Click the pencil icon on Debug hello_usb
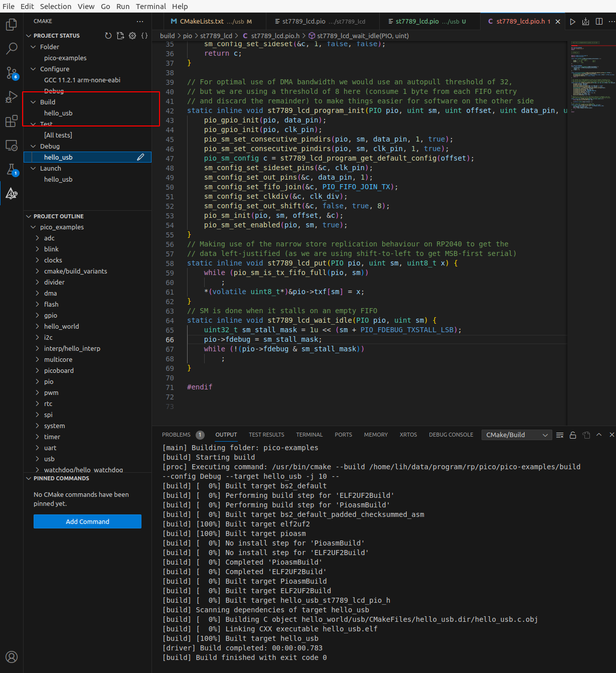Viewport: 616px width, 673px height. tap(140, 157)
